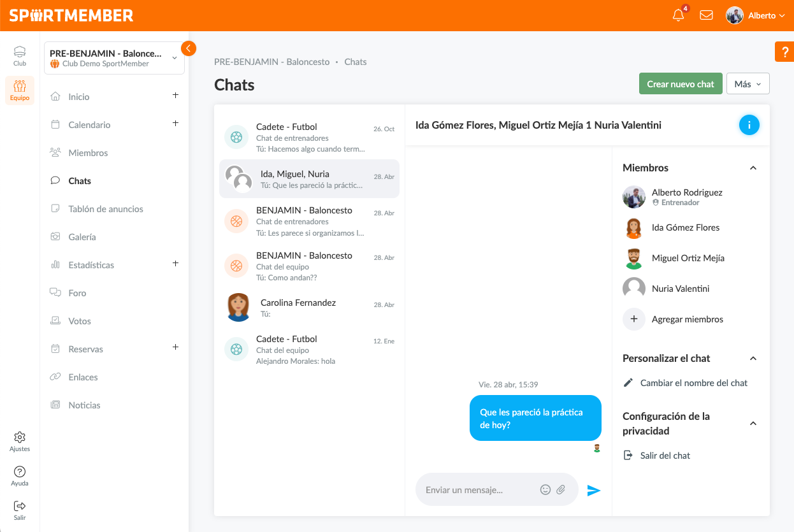Open the emoji picker smiley icon
This screenshot has width=794, height=532.
[545, 489]
